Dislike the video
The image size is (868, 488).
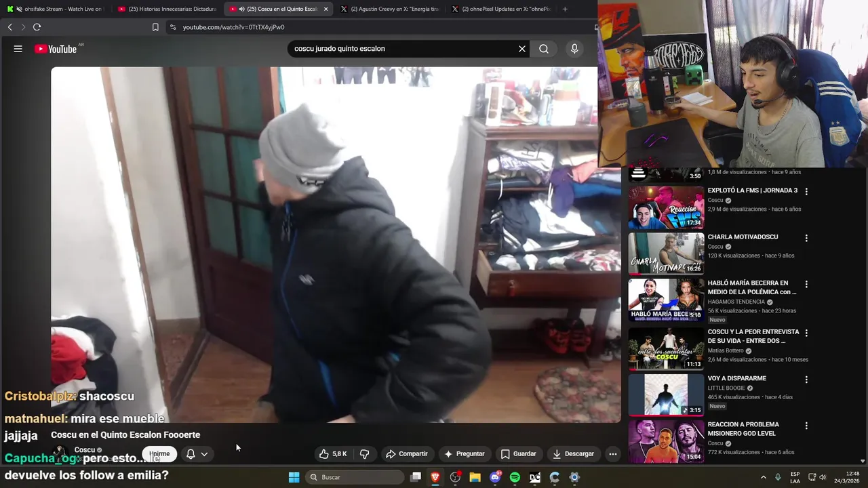click(x=364, y=454)
